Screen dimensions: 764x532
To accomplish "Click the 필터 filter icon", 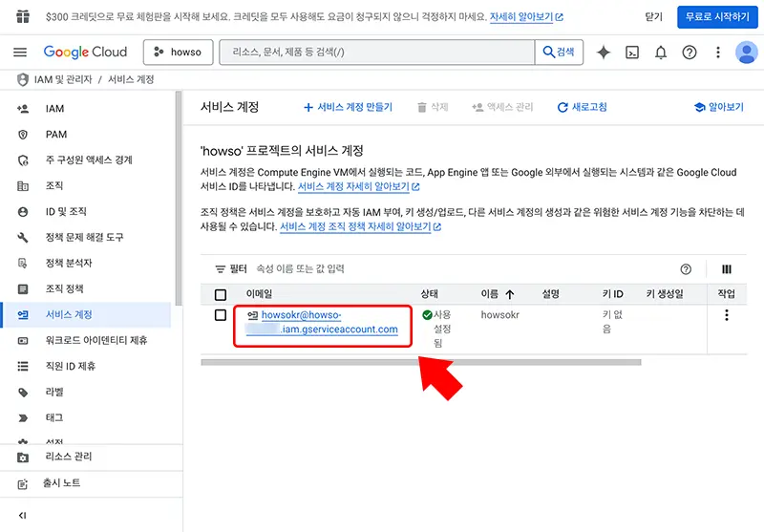I will [x=221, y=269].
